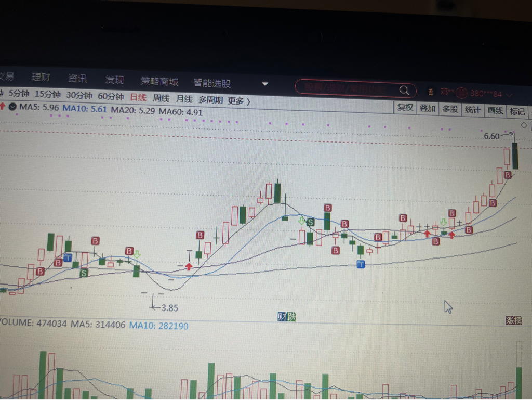Focus the red stock search field
Image resolution: width=532 pixels, height=400 pixels.
[355, 89]
